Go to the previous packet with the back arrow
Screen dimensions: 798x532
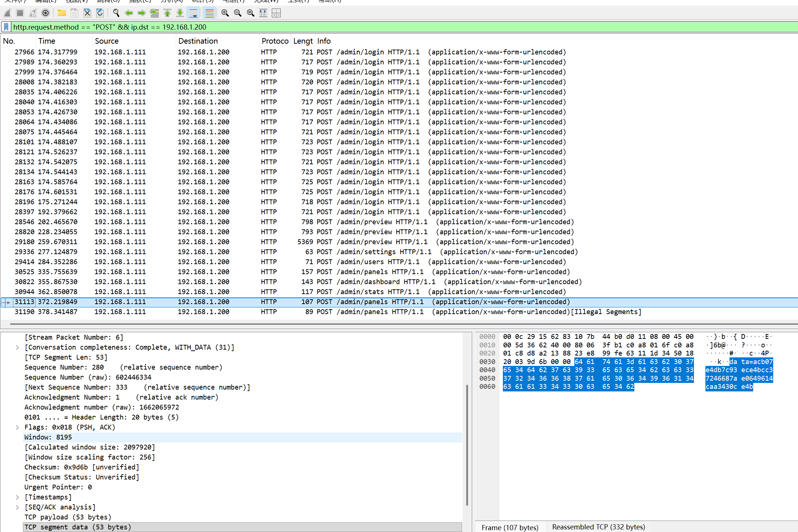click(x=129, y=13)
